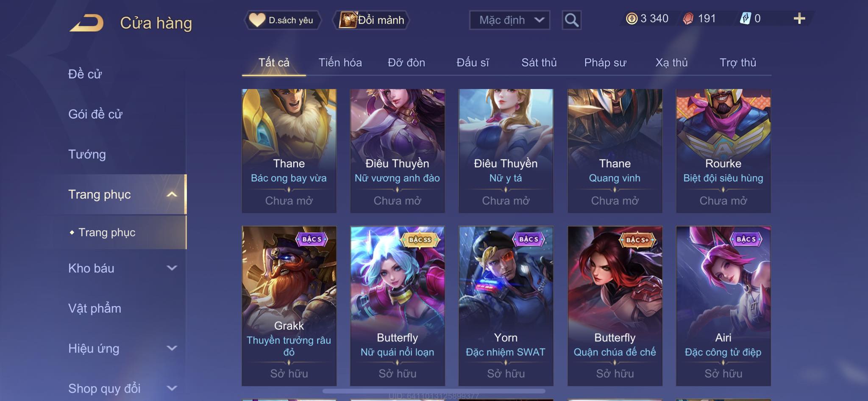Open the search magnifier icon

(571, 20)
